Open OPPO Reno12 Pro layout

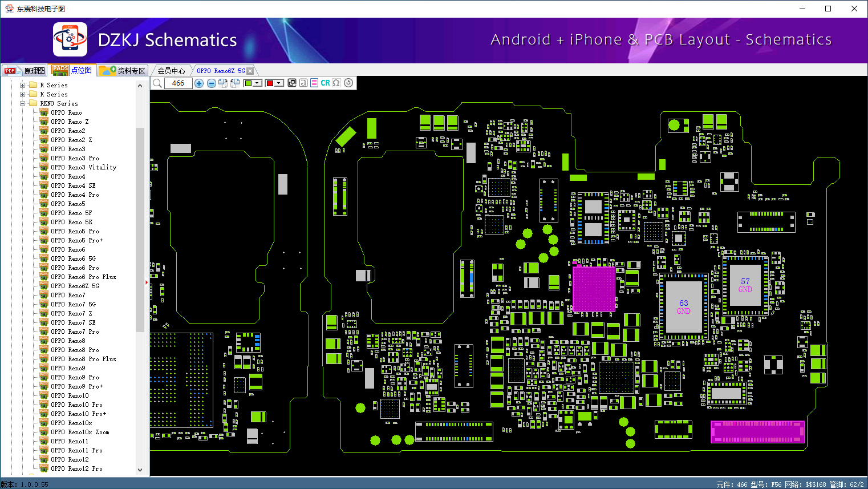pos(76,468)
